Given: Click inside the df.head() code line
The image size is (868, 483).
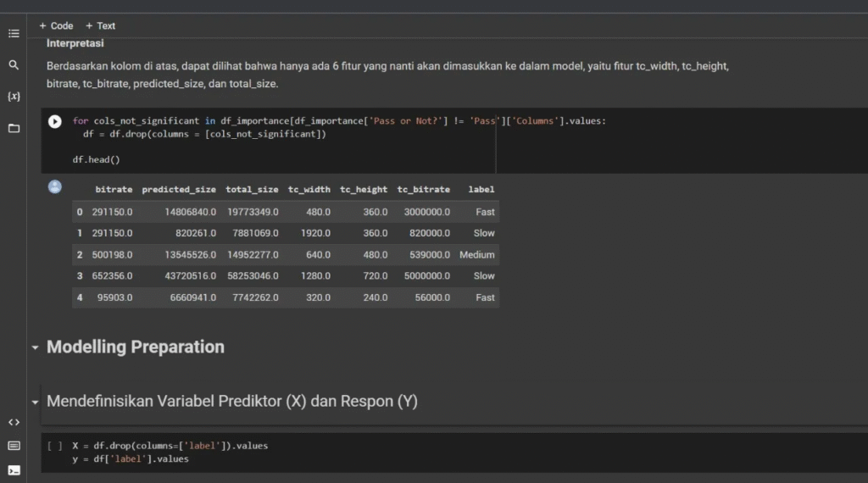Looking at the screenshot, I should [97, 159].
